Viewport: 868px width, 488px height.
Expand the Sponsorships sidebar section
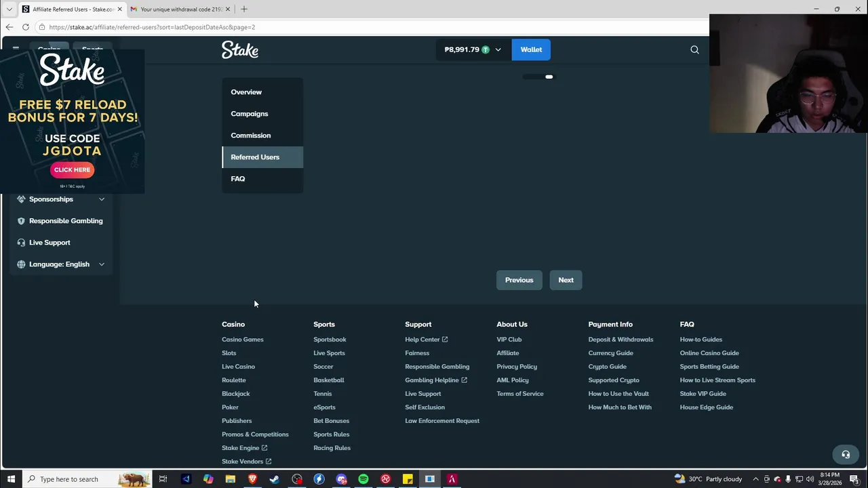point(102,199)
